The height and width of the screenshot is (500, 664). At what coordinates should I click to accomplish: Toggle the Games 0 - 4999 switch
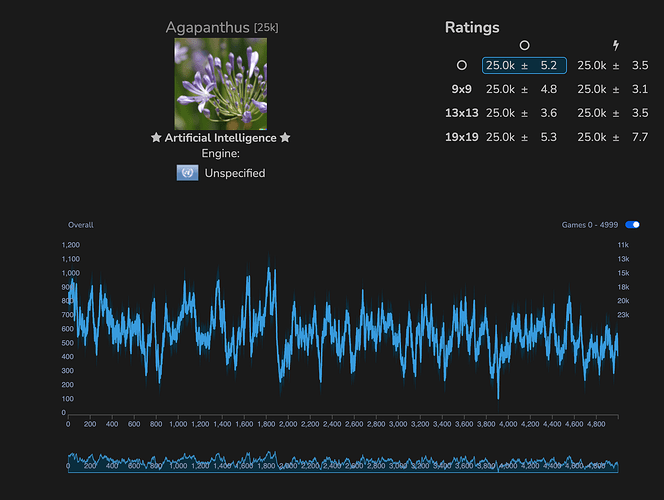[x=632, y=225]
